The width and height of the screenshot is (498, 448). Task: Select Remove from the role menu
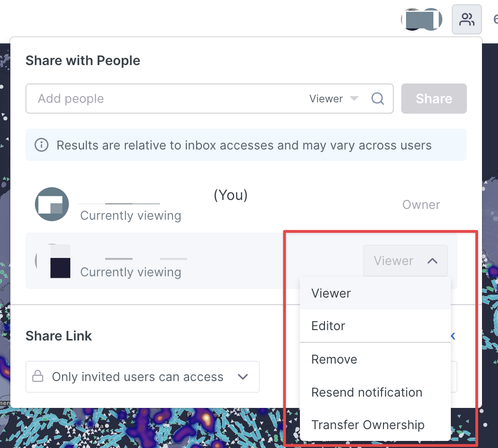[x=334, y=359]
